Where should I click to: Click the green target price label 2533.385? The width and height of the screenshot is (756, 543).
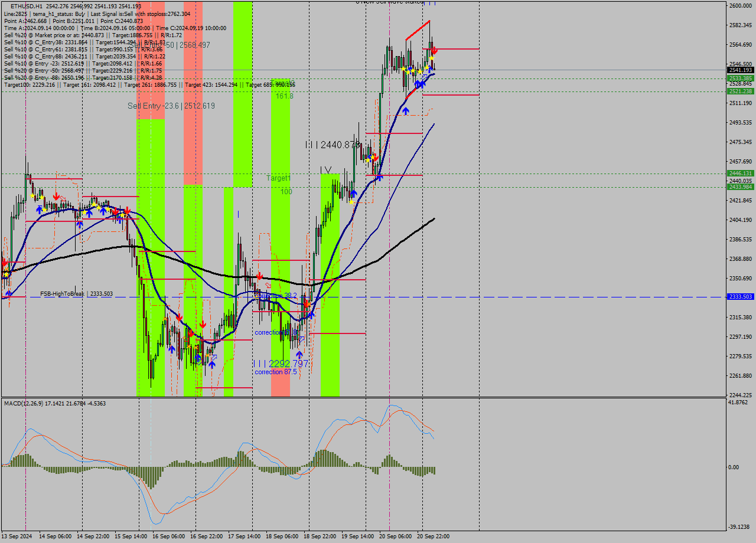tap(740, 77)
